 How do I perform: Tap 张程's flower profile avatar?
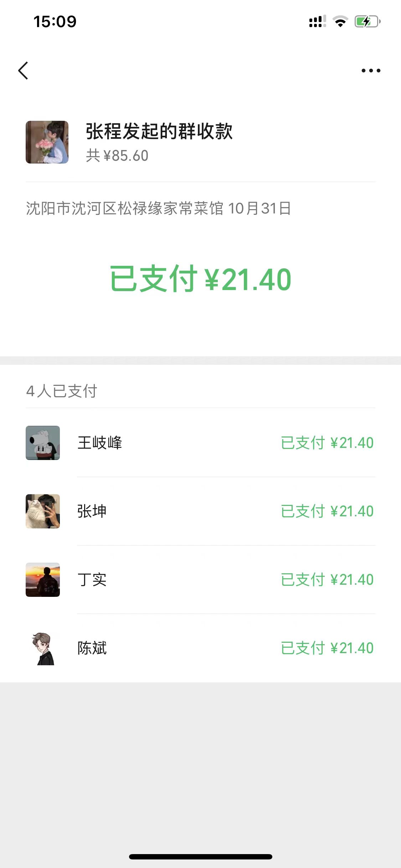47,142
